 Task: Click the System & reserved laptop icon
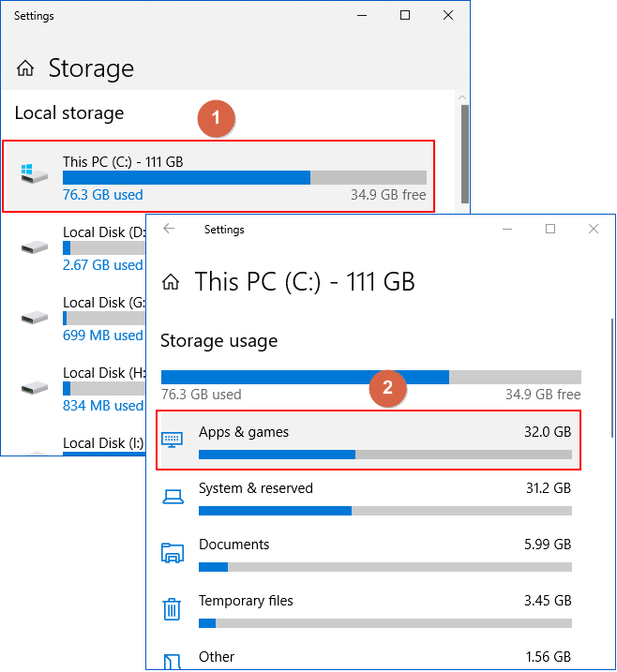pos(172,496)
